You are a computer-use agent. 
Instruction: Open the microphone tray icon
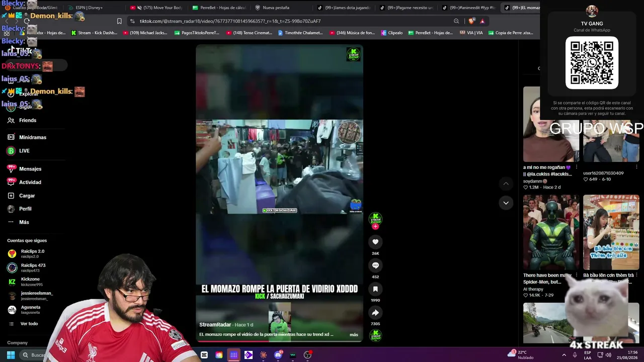[575, 355]
